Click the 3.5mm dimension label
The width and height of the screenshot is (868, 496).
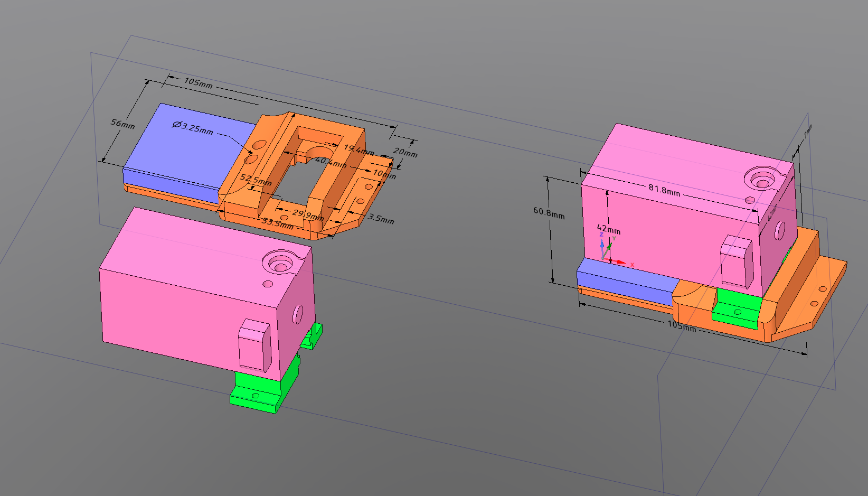point(381,218)
